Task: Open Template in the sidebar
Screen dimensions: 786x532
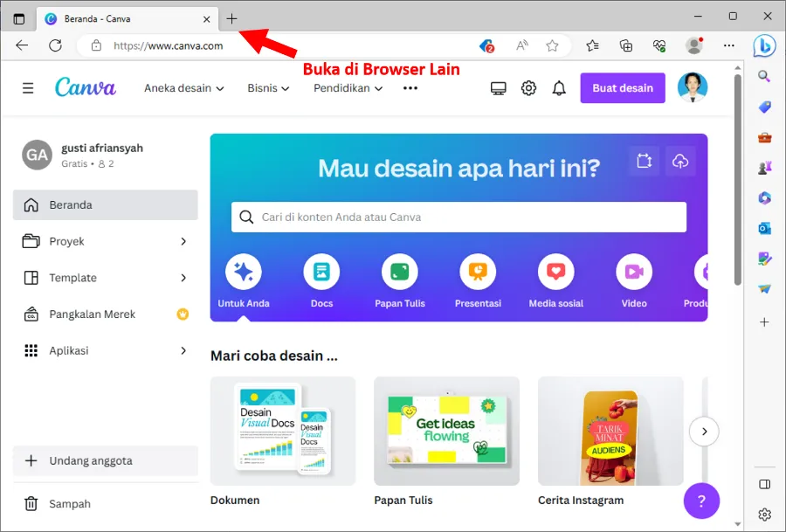Action: (106, 278)
